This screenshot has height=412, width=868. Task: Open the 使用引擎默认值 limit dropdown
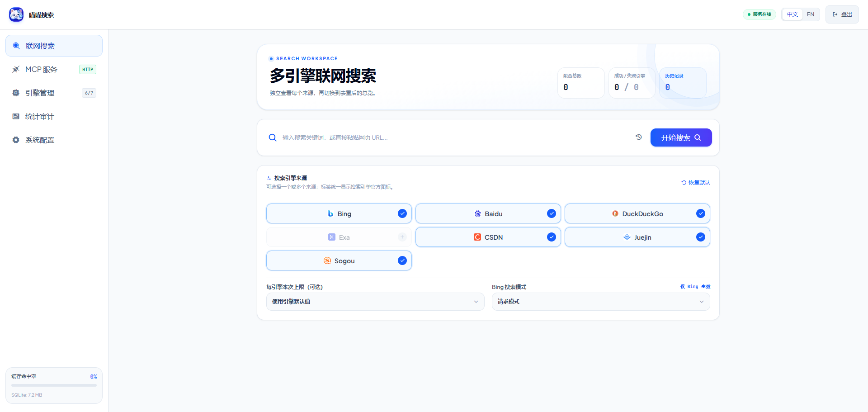coord(375,302)
